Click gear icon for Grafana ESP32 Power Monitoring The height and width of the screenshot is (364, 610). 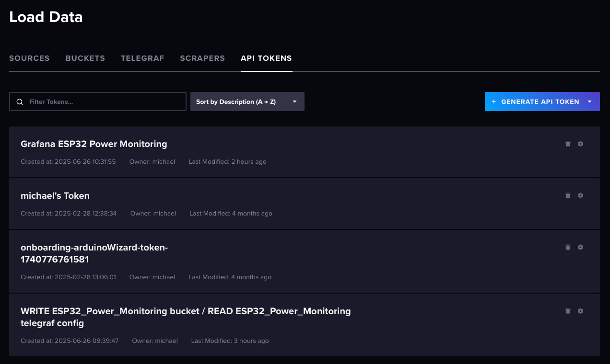580,144
